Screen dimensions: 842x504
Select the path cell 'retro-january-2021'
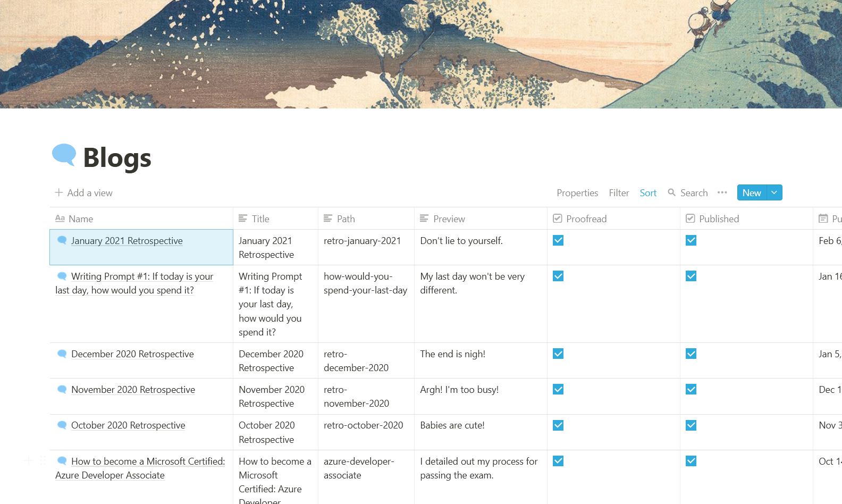366,247
